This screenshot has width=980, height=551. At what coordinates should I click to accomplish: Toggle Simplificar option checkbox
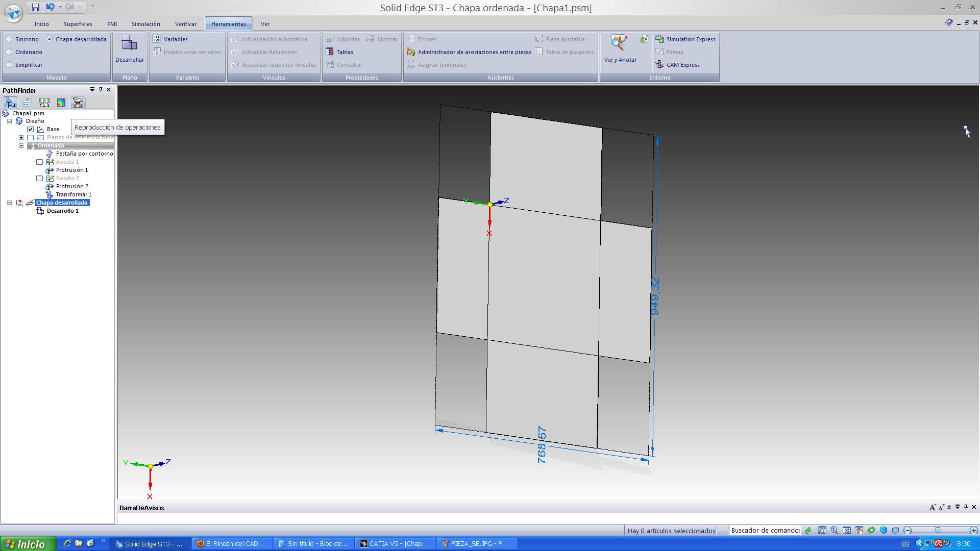click(x=9, y=65)
